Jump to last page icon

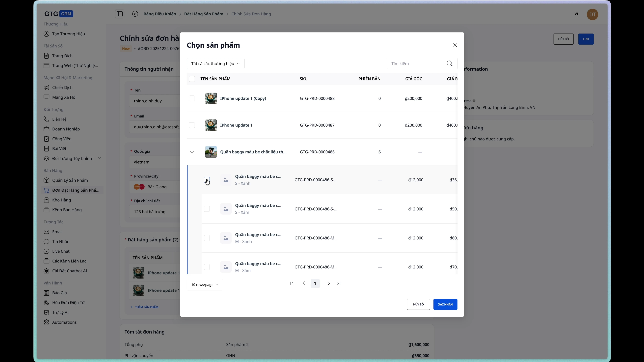pos(339,283)
